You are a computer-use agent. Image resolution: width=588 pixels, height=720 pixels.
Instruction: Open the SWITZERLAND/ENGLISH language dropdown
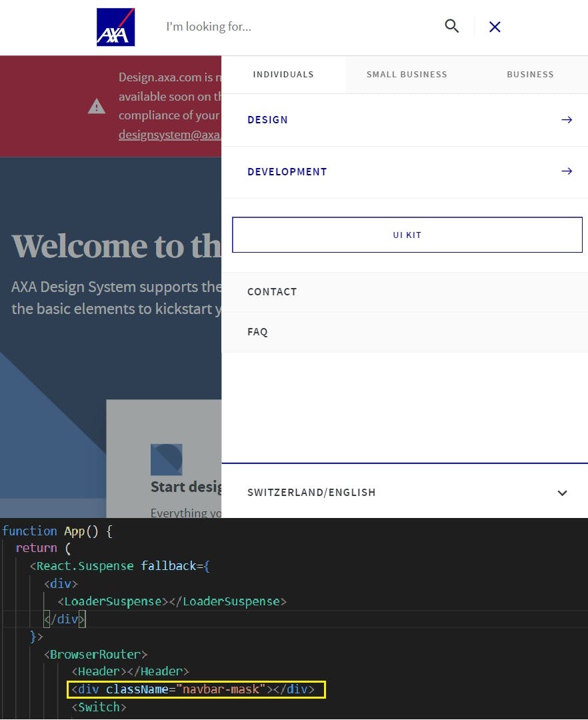click(311, 492)
